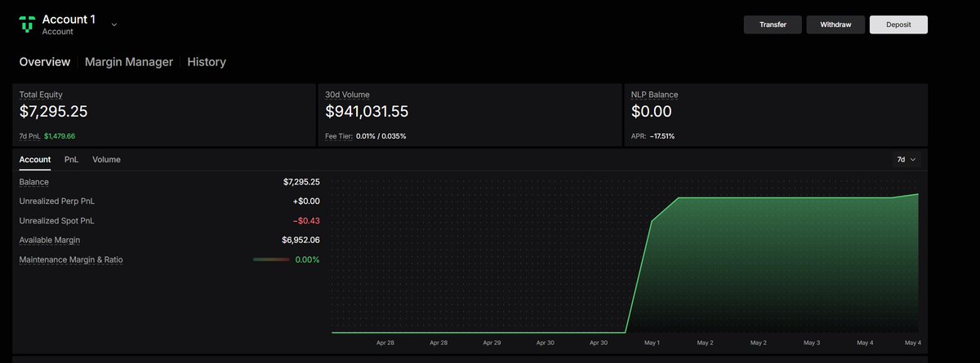Click the Deposit button

[898, 24]
